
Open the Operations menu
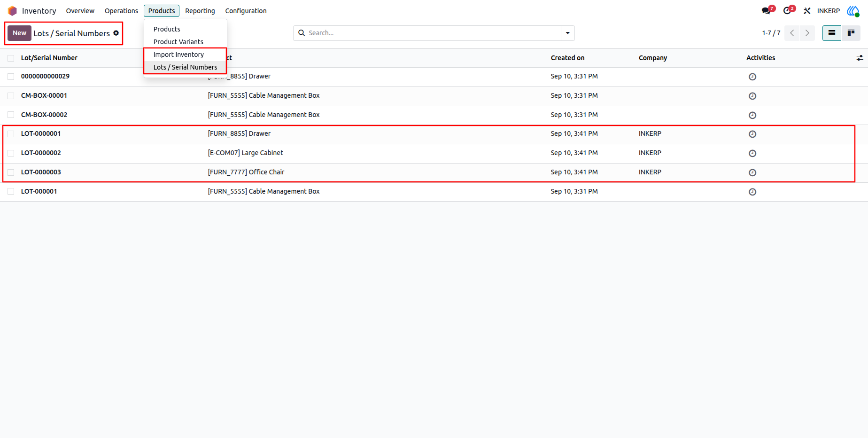pyautogui.click(x=121, y=11)
